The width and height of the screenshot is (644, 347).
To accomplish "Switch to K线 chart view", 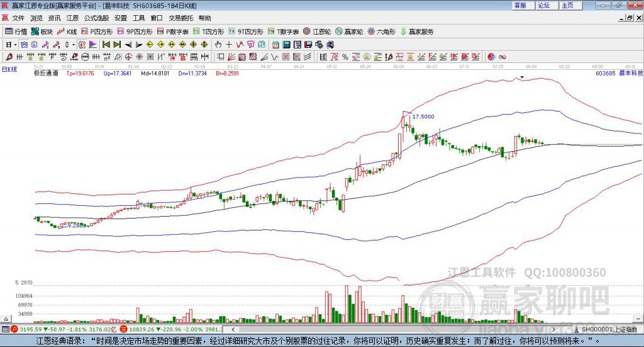I will click(67, 31).
